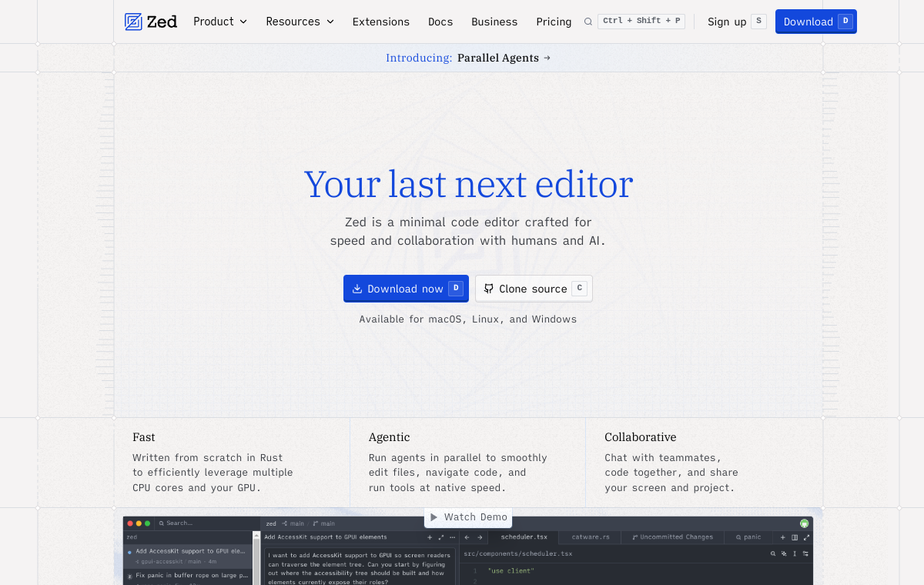Click the search magnifier icon in navbar
924x585 pixels.
tap(588, 22)
